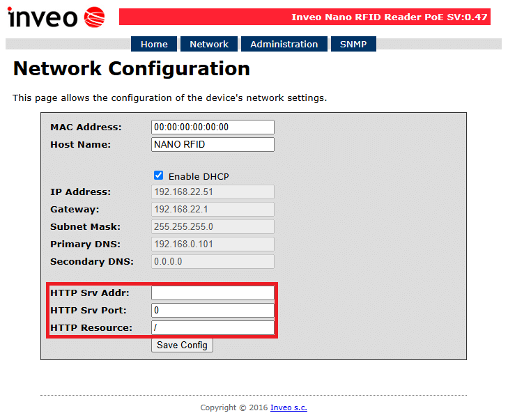Select the Subnet Mask field
The width and height of the screenshot is (508, 420).
pyautogui.click(x=213, y=227)
